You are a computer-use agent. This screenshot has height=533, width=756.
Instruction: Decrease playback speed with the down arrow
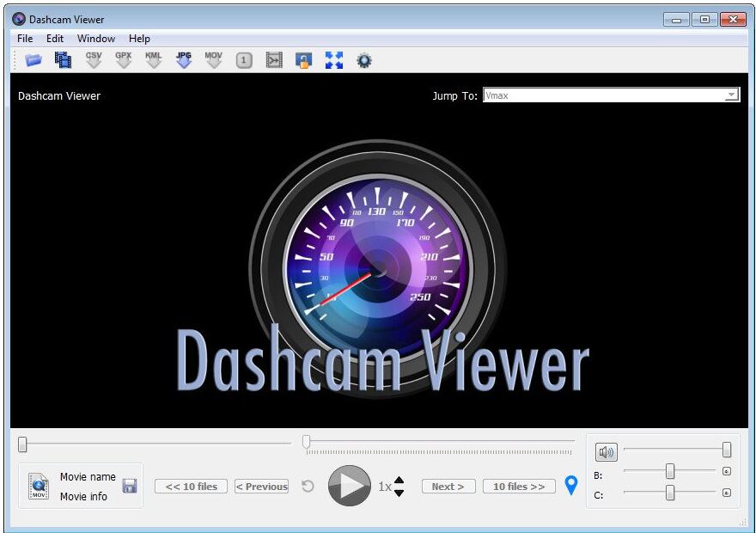tap(399, 493)
